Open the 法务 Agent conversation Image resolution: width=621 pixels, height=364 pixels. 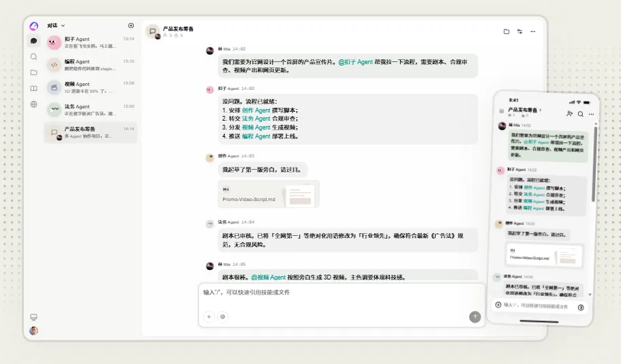(x=91, y=110)
